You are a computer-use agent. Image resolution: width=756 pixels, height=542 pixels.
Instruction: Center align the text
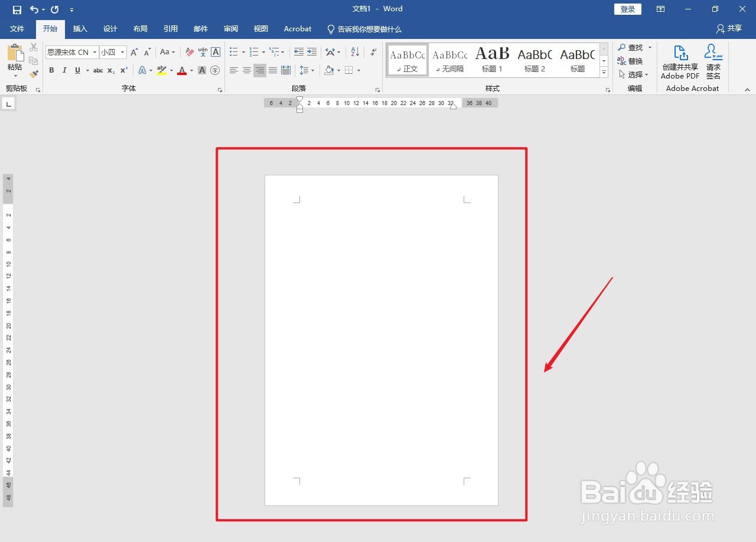click(247, 70)
